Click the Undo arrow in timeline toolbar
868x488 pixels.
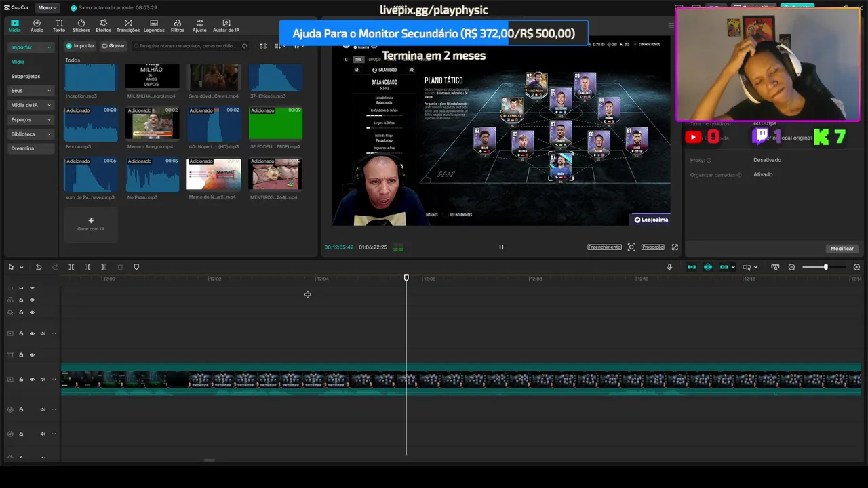(39, 267)
